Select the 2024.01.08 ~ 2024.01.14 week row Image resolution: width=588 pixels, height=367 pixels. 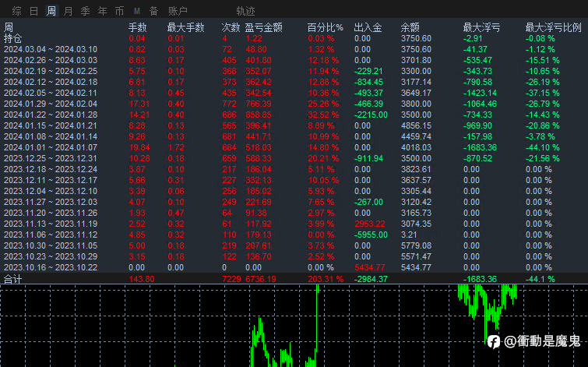click(294, 136)
